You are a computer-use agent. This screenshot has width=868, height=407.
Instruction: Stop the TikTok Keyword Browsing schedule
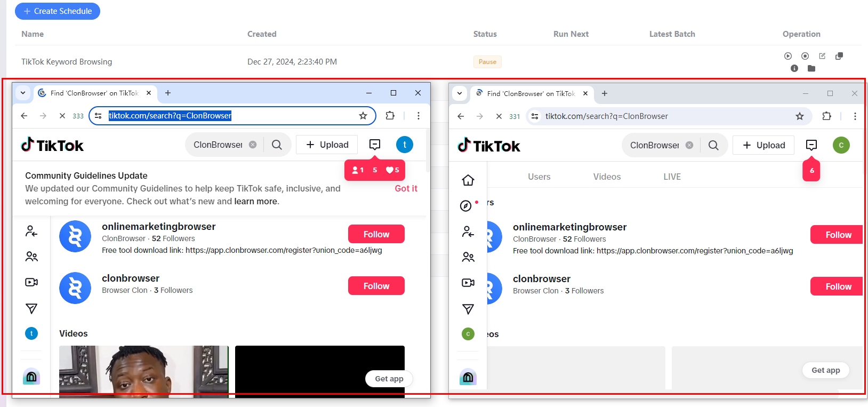click(805, 56)
